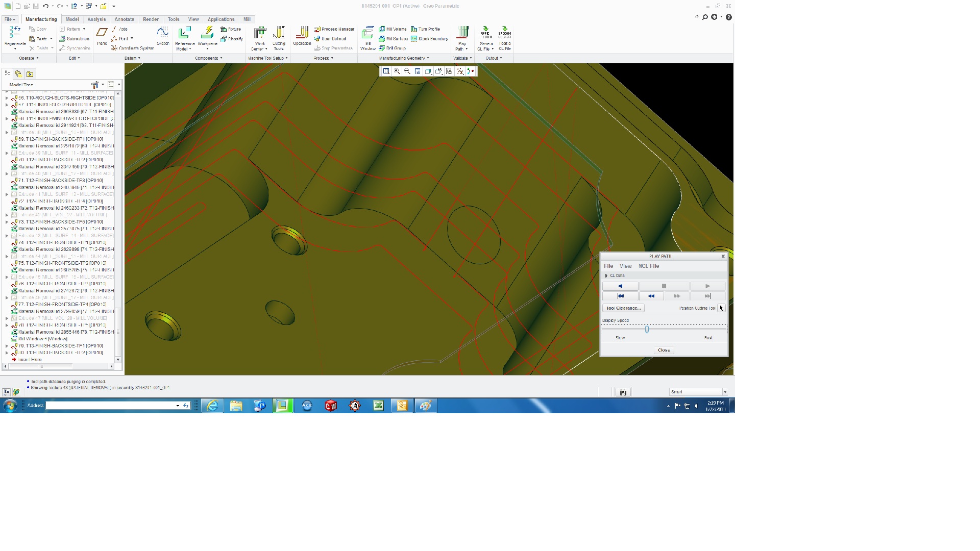Viewport: 980px width, 551px height.
Task: Expand T10-ROUGH-SLOTS-RIGHTSIDE tree node
Action: pos(7,98)
